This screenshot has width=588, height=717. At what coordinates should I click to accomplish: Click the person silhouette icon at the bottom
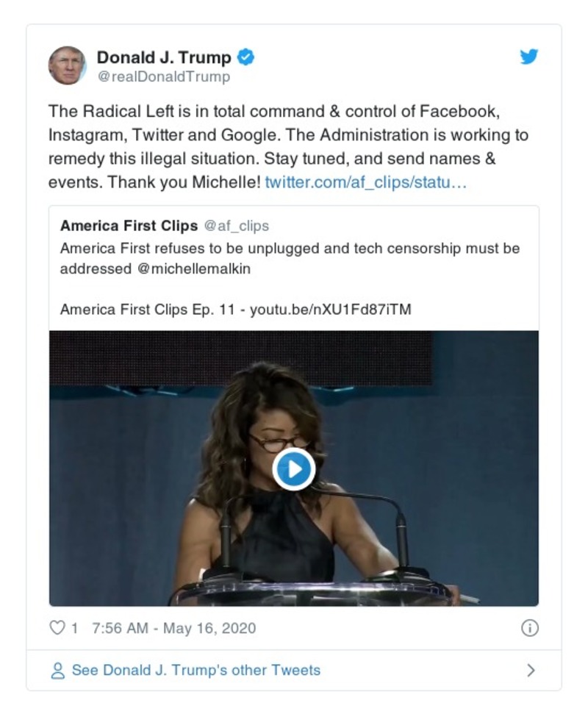(57, 671)
